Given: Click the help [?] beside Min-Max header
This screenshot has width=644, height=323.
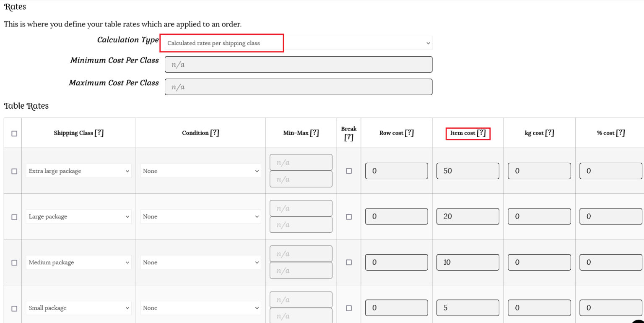Looking at the screenshot, I should 314,133.
